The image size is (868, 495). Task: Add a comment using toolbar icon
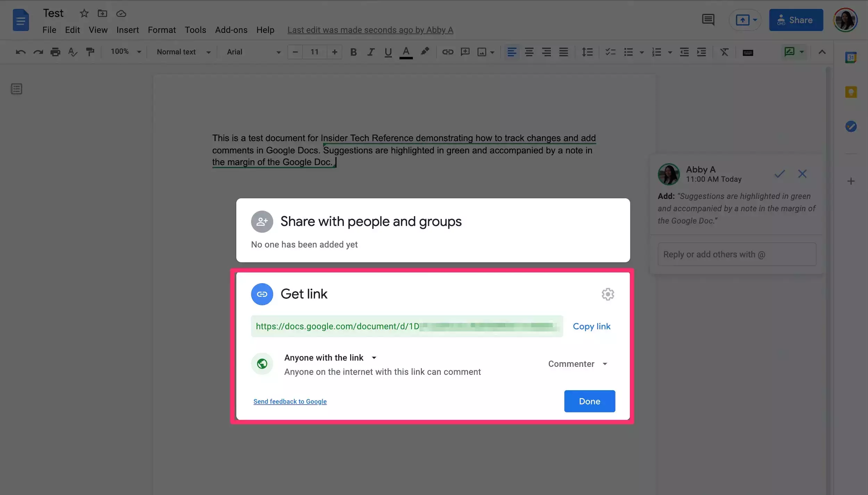pos(465,52)
